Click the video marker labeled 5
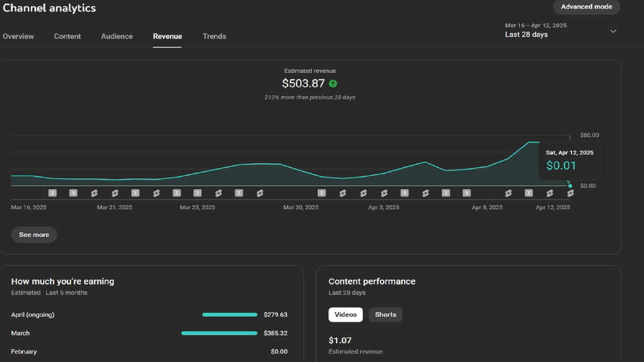 pyautogui.click(x=73, y=193)
